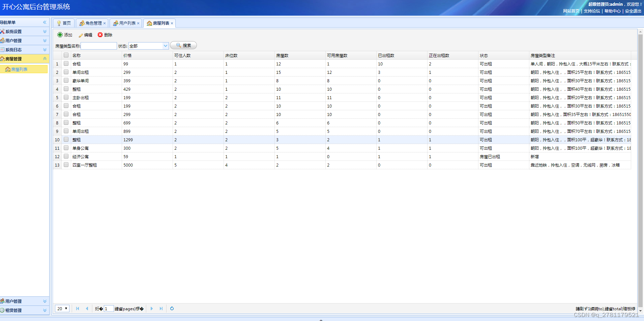
Task: Click the green Add (添加) icon
Action: click(x=60, y=35)
